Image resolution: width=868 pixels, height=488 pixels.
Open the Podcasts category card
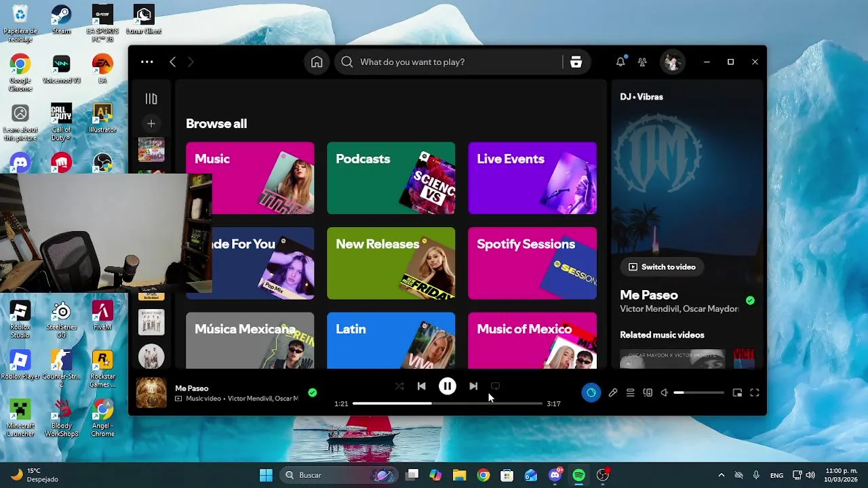click(x=391, y=178)
